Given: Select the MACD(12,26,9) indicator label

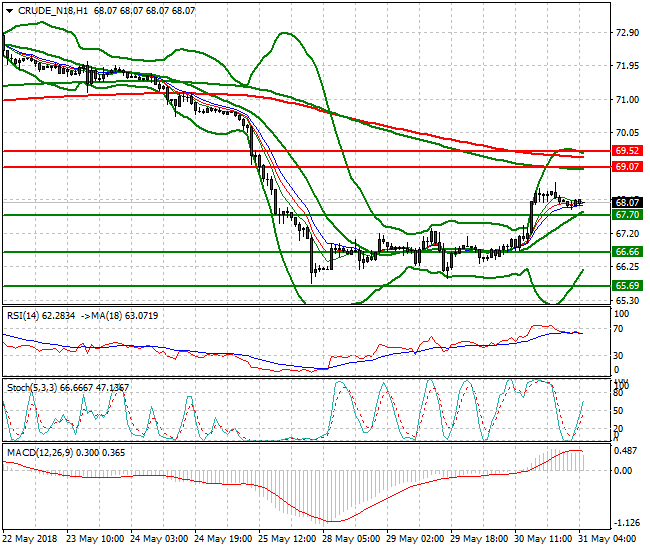Looking at the screenshot, I should (x=66, y=453).
